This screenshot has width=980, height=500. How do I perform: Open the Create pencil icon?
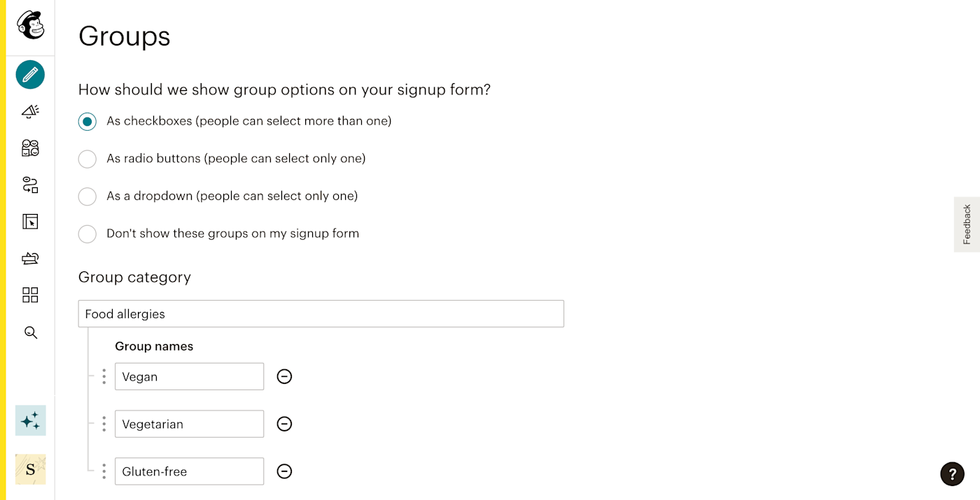30,75
